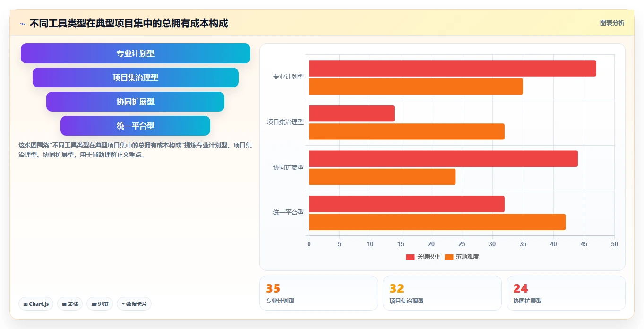Toggle the 落地难度 legend entry

(x=462, y=257)
